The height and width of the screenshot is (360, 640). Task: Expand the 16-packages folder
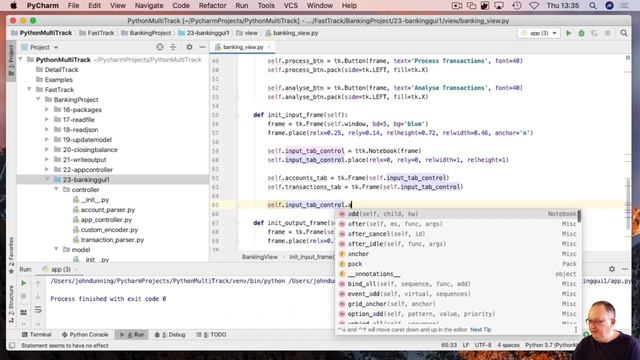point(47,109)
